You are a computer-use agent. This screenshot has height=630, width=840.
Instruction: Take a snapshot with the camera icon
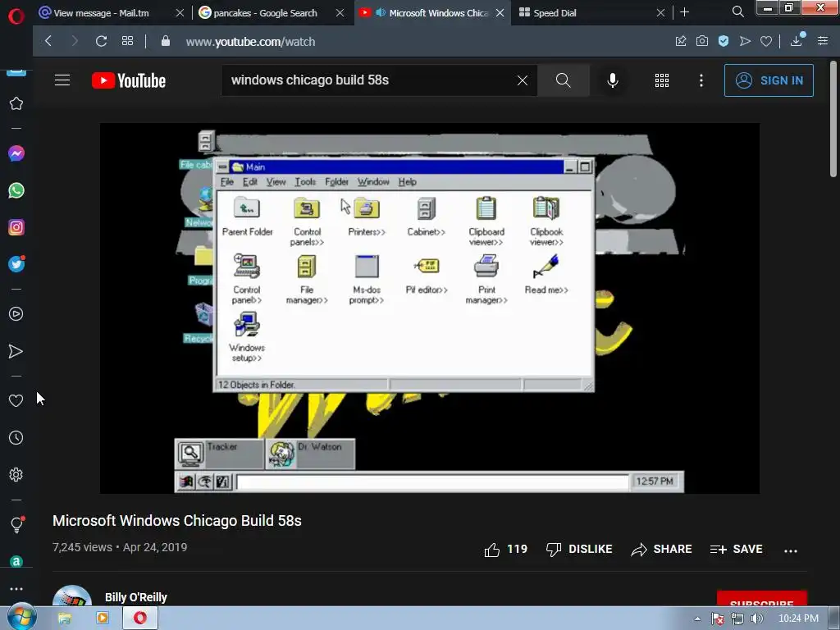pos(702,41)
